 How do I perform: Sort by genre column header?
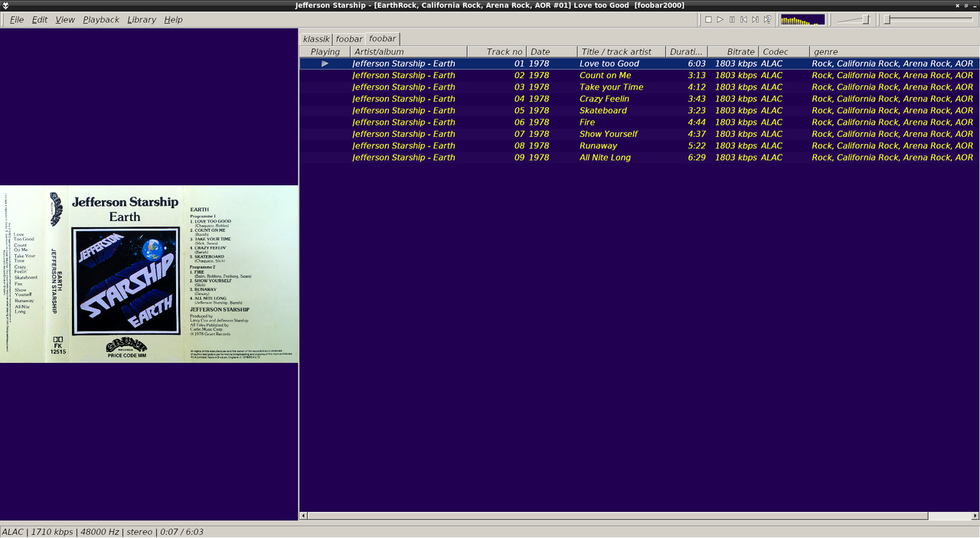(x=894, y=51)
